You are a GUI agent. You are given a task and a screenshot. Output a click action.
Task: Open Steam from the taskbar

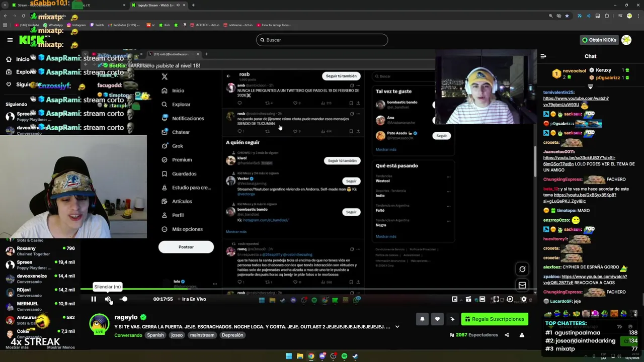pyautogui.click(x=355, y=356)
